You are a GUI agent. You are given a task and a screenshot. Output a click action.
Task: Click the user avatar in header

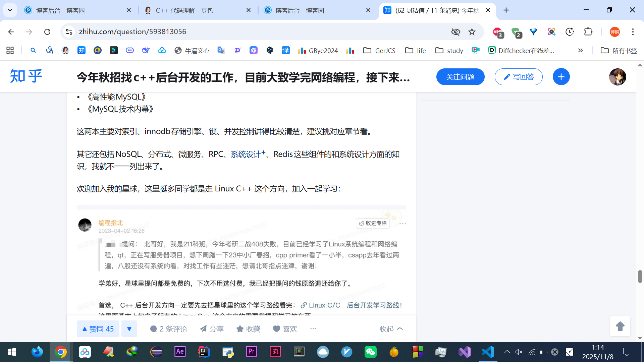tap(617, 77)
